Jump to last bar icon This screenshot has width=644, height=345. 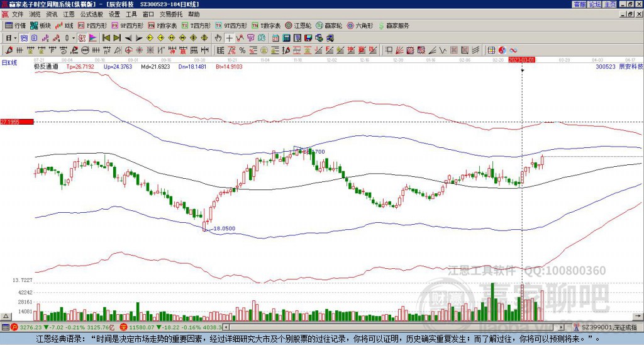pyautogui.click(x=117, y=38)
